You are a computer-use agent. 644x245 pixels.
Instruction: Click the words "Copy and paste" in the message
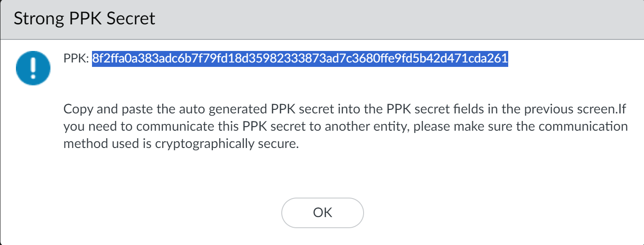105,109
